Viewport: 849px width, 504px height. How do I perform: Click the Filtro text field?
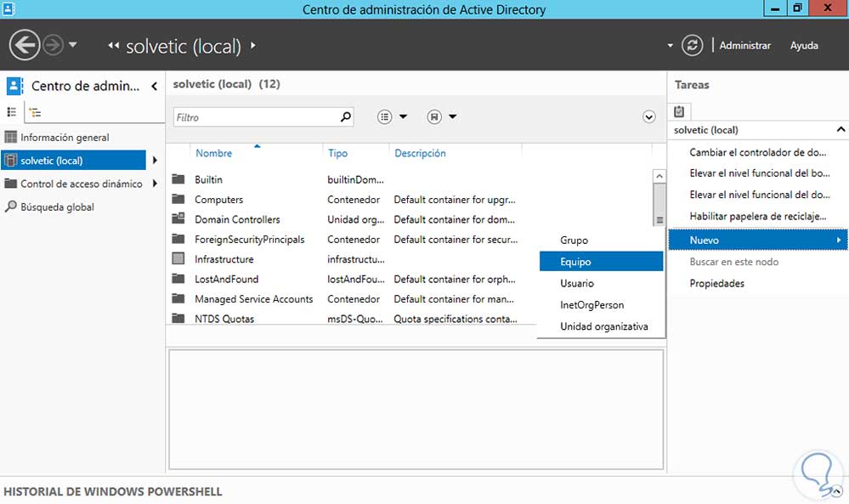pyautogui.click(x=255, y=117)
